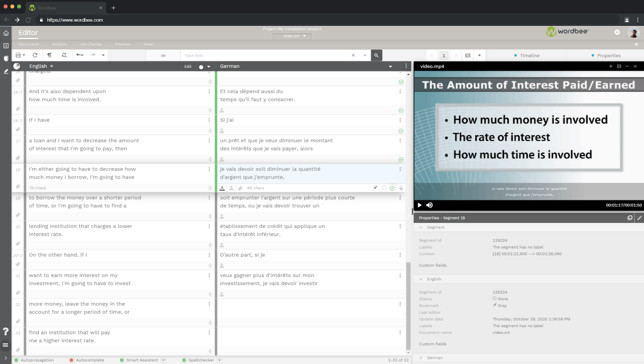644x364 pixels.
Task: Click the Edit button in English header
Action: click(x=188, y=66)
